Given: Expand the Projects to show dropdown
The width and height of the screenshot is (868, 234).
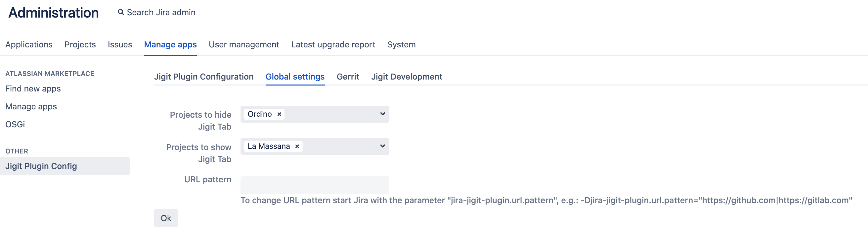Looking at the screenshot, I should coord(382,146).
